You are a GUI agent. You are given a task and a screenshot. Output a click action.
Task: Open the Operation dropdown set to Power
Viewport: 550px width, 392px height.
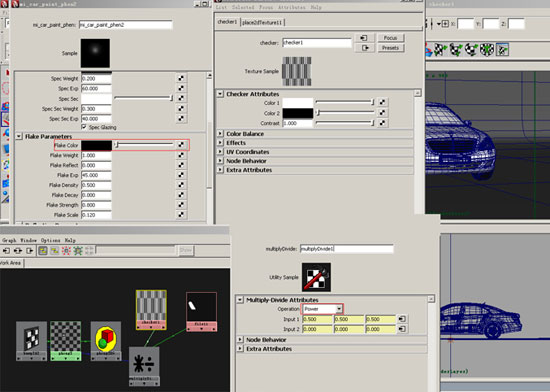[x=322, y=309]
